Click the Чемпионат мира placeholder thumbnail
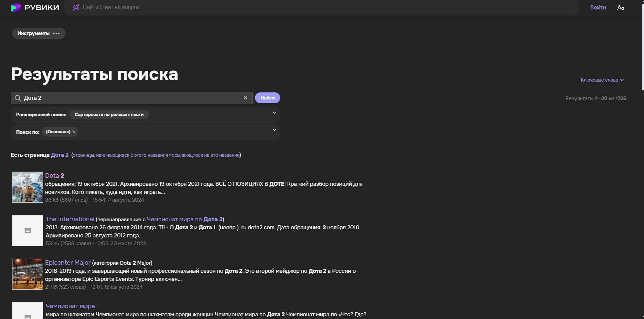The image size is (644, 319). (x=28, y=311)
